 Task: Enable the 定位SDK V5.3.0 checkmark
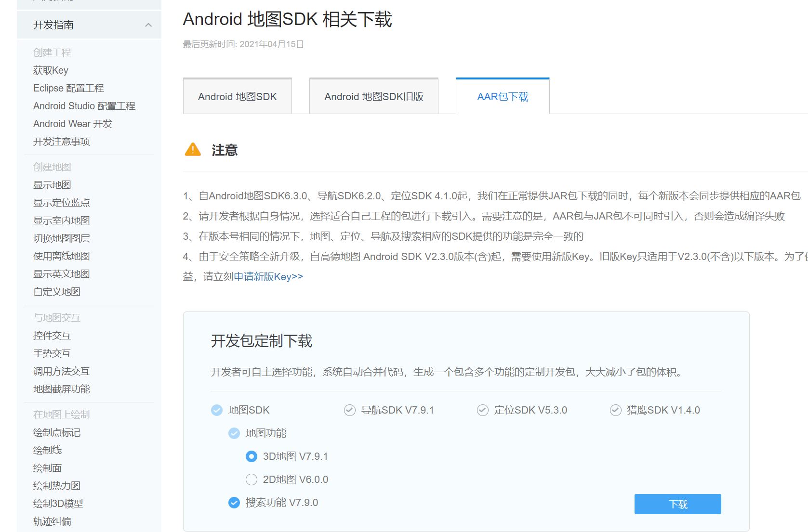coord(482,410)
